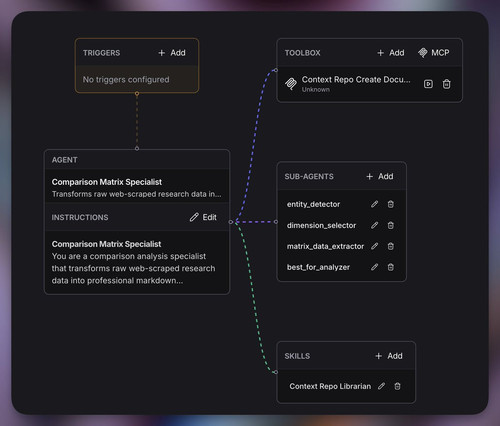Click the 'Unknown' label under Context Repo tool
This screenshot has height=426, width=500.
tap(316, 90)
